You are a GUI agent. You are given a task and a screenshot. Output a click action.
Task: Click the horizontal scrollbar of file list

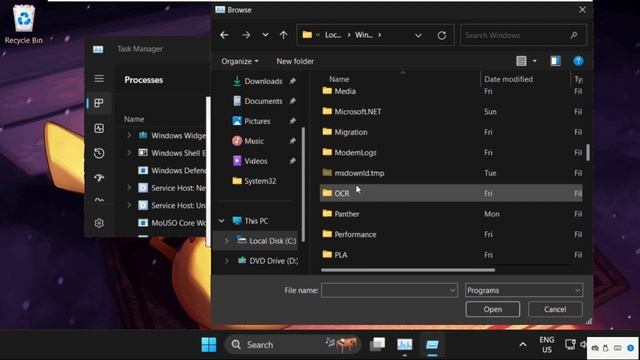tap(408, 270)
